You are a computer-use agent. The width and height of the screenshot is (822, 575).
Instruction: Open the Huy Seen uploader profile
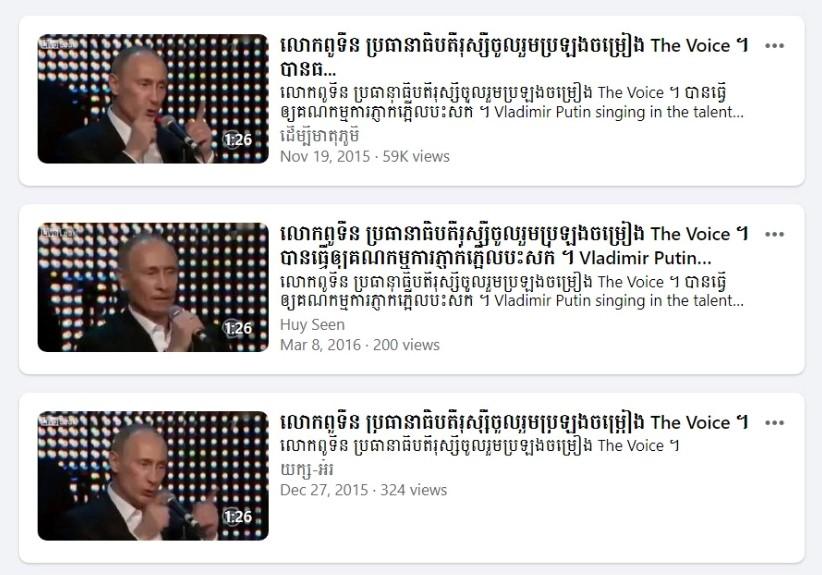tap(312, 324)
